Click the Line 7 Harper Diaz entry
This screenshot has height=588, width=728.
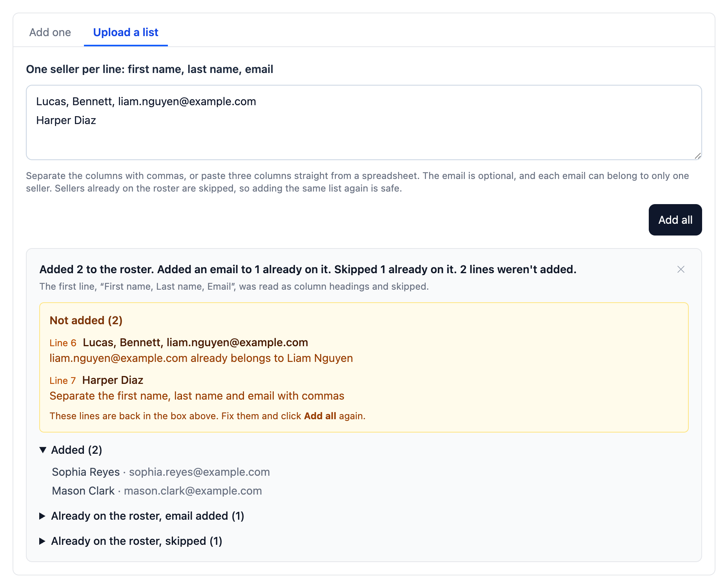113,380
